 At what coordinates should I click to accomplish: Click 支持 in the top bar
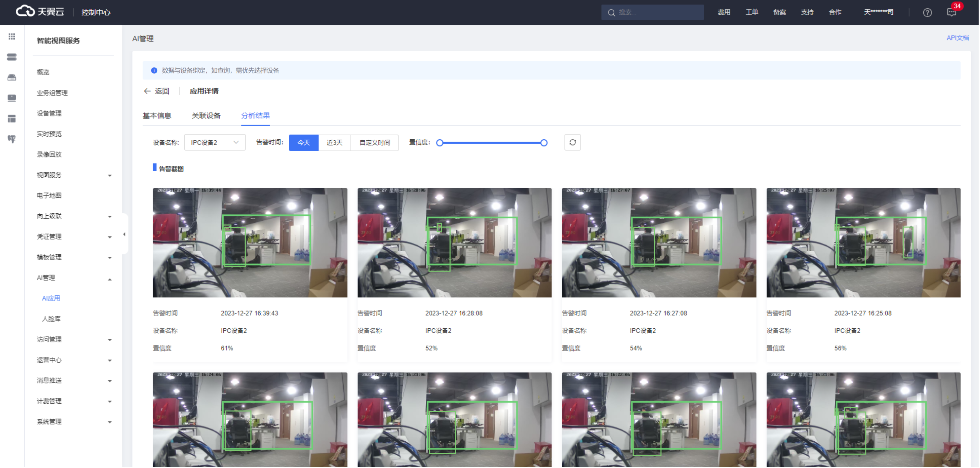coord(808,12)
